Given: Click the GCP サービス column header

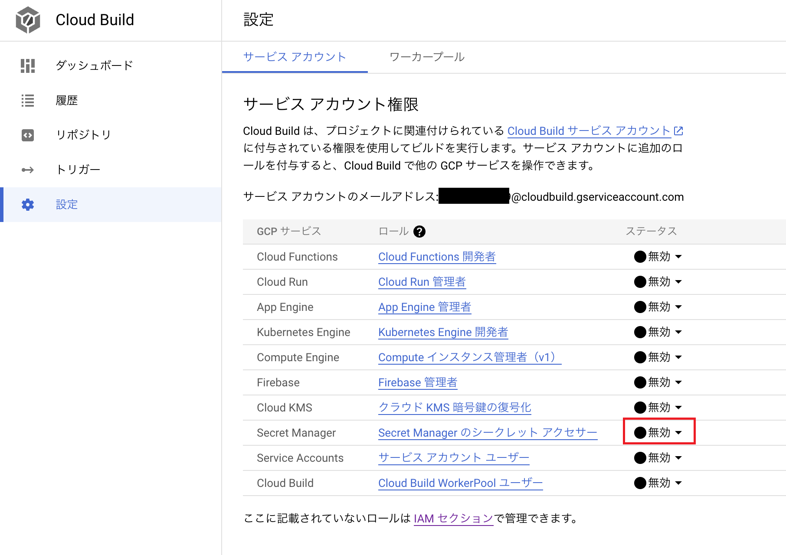Looking at the screenshot, I should tap(289, 231).
